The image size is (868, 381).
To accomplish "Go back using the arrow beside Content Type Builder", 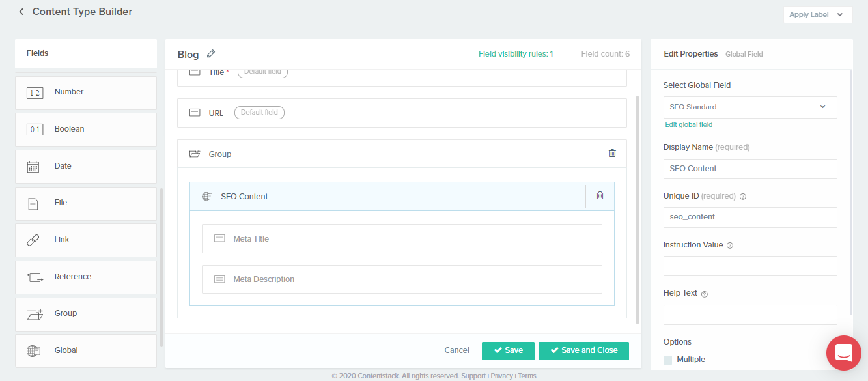I will click(21, 12).
